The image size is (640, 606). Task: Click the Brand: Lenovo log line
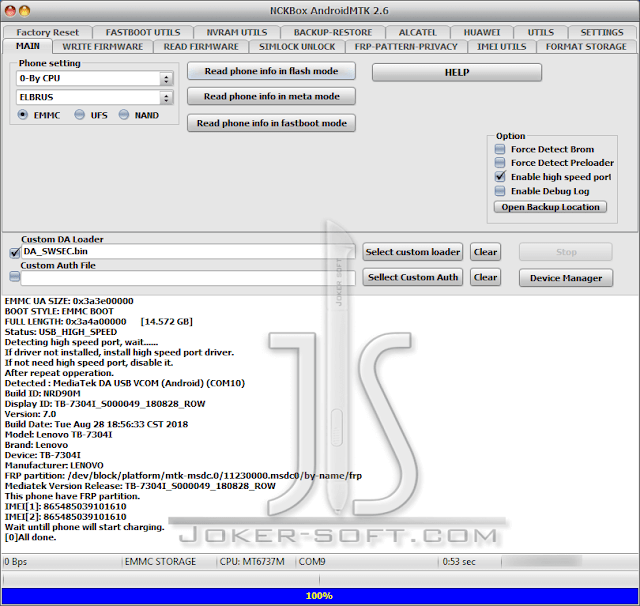36,445
